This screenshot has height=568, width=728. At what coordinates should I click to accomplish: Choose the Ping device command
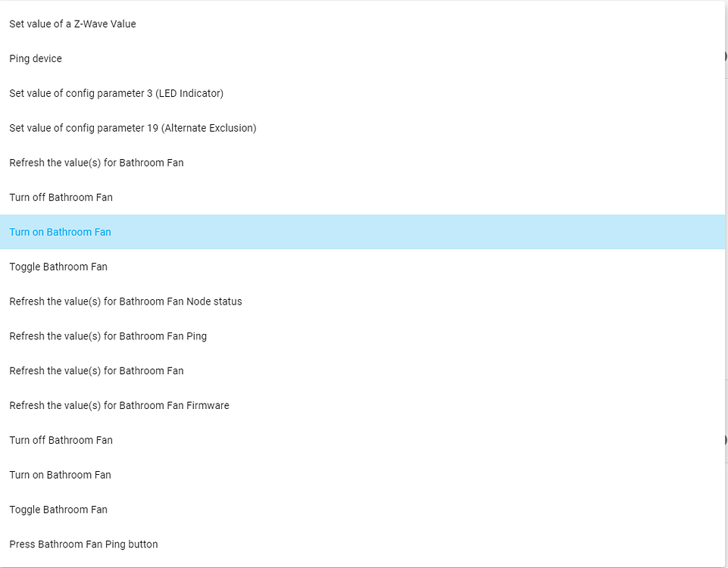(x=36, y=58)
